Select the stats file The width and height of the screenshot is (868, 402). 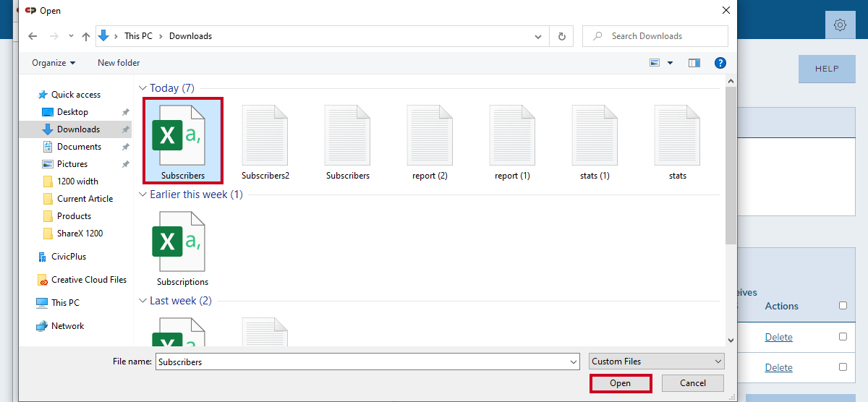678,142
